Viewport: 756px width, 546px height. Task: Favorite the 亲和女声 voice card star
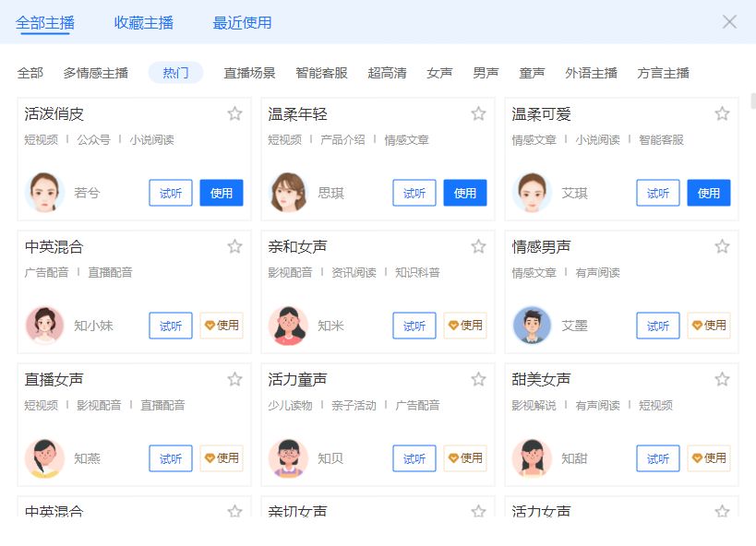click(x=478, y=246)
